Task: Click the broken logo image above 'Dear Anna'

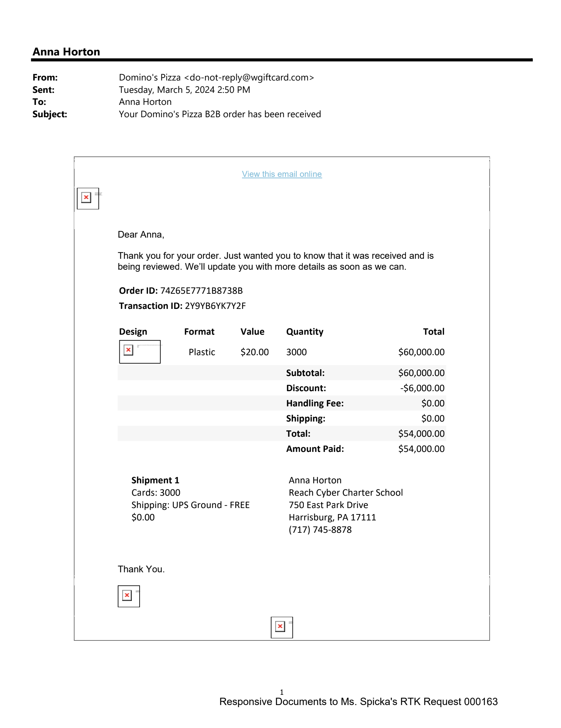Action: [88, 198]
